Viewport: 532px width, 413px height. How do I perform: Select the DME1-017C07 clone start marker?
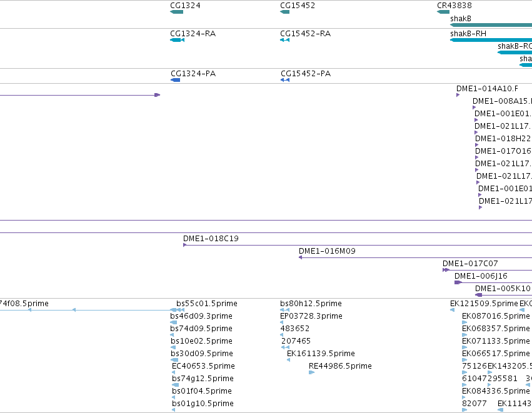click(446, 270)
